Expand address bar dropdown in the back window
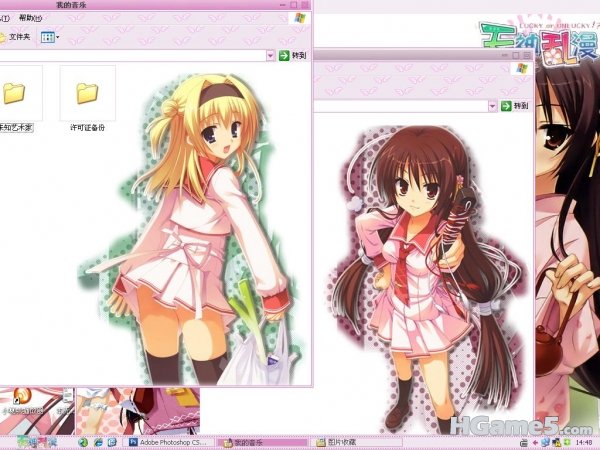Image resolution: width=600 pixels, height=450 pixels. point(493,105)
